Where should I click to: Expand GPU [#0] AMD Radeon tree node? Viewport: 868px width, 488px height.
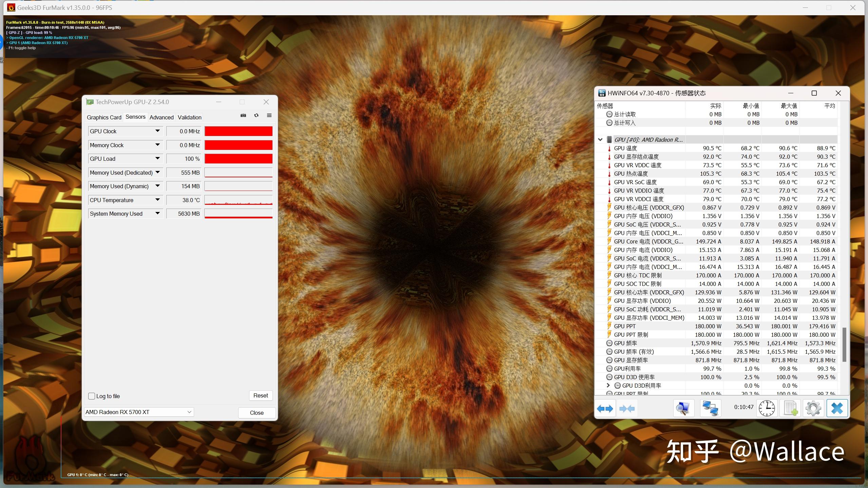pos(601,139)
